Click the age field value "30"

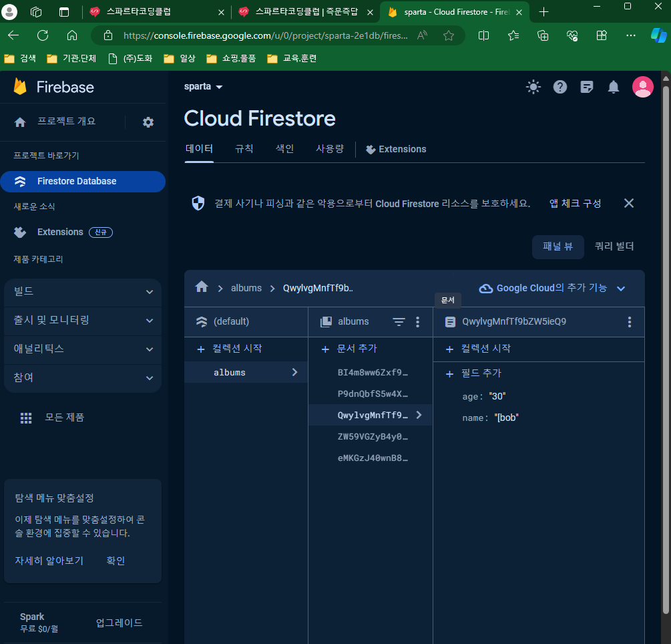click(497, 397)
